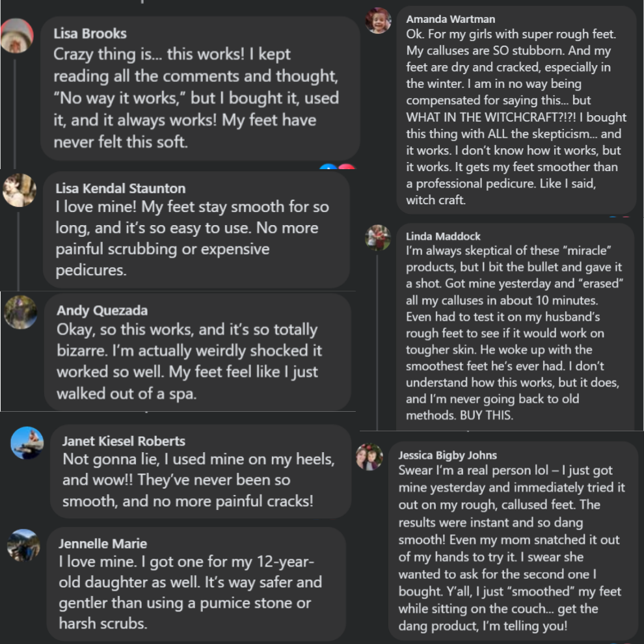
Task: Click the Amanda Wartman name
Action: [450, 20]
